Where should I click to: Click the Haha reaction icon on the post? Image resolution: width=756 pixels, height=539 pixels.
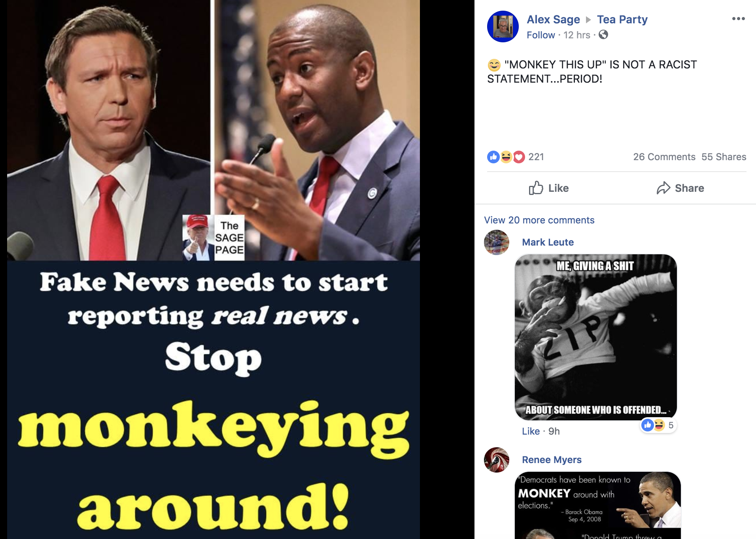click(x=506, y=157)
